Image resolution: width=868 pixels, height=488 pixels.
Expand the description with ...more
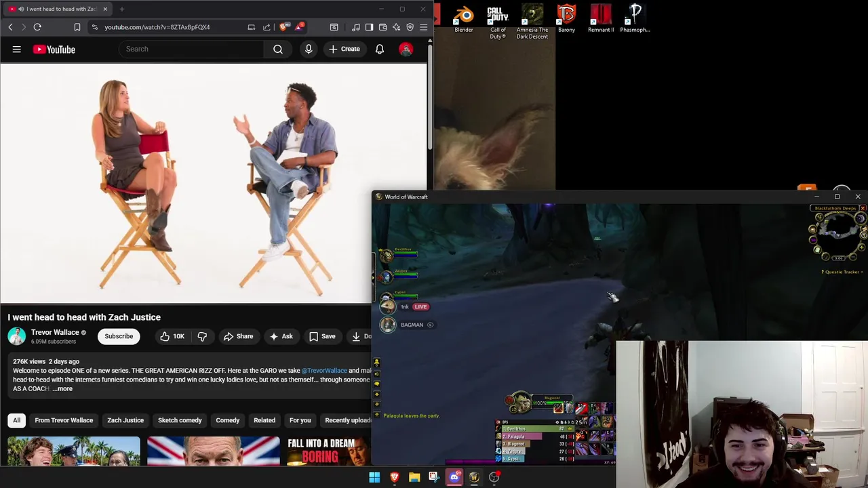click(62, 388)
